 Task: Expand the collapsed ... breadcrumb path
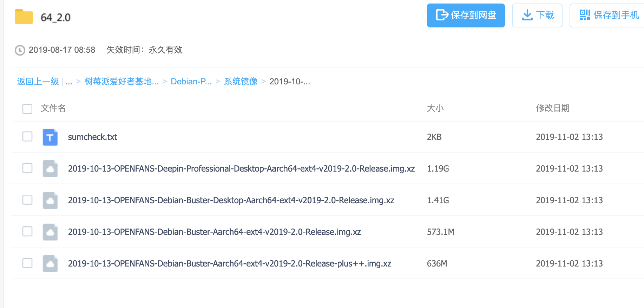[x=69, y=82]
